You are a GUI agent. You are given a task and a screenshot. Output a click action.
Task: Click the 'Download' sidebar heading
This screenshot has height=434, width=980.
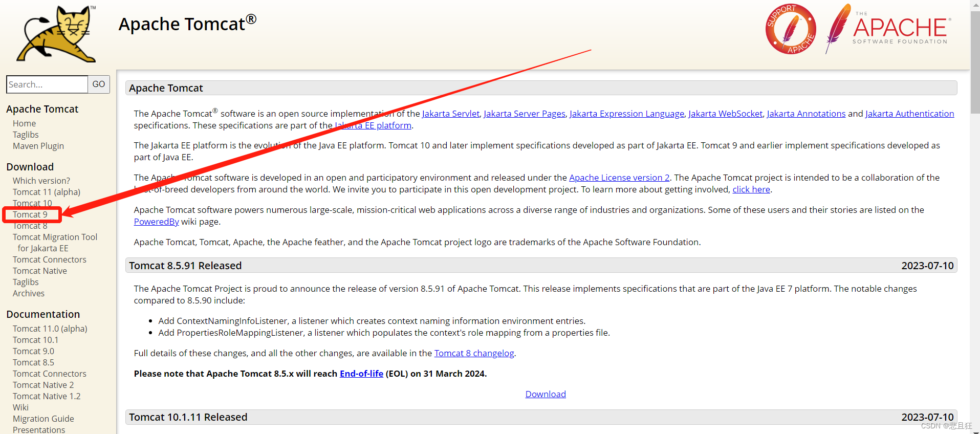tap(30, 167)
